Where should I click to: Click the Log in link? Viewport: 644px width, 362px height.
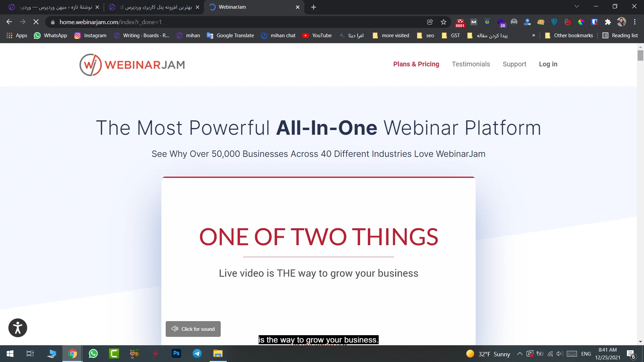[548, 64]
